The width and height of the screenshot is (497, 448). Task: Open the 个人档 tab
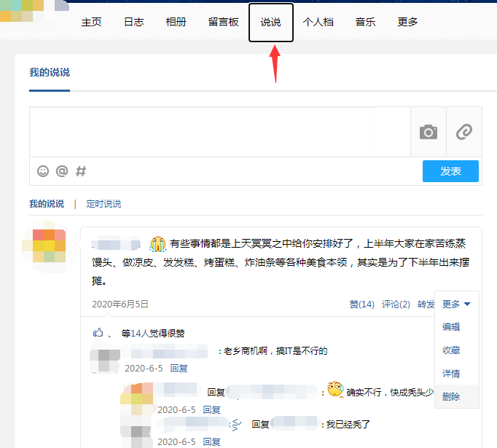318,22
